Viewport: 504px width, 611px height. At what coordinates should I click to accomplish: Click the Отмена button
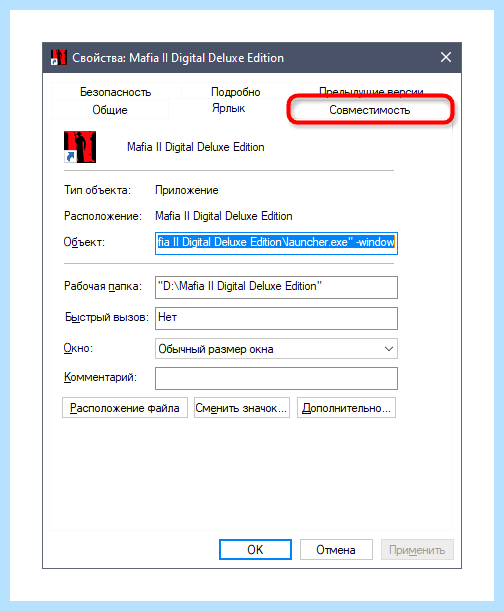(336, 549)
